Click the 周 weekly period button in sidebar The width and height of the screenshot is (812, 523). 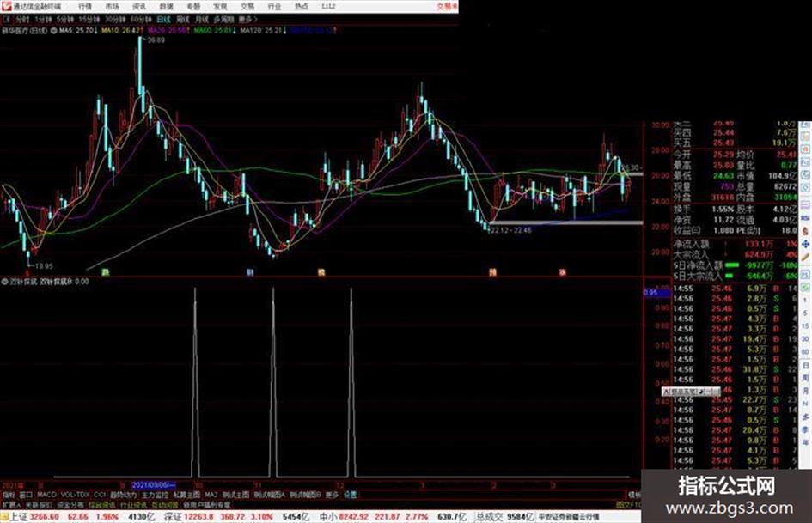pos(805,376)
